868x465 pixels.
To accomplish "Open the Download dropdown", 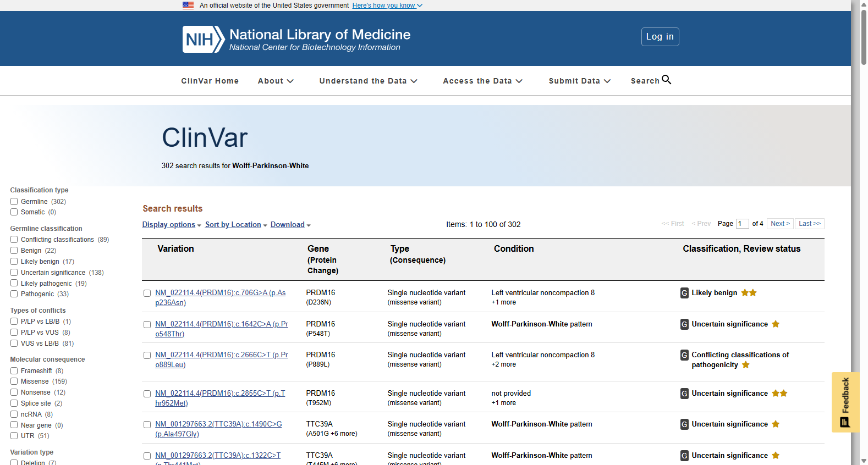I will point(290,225).
